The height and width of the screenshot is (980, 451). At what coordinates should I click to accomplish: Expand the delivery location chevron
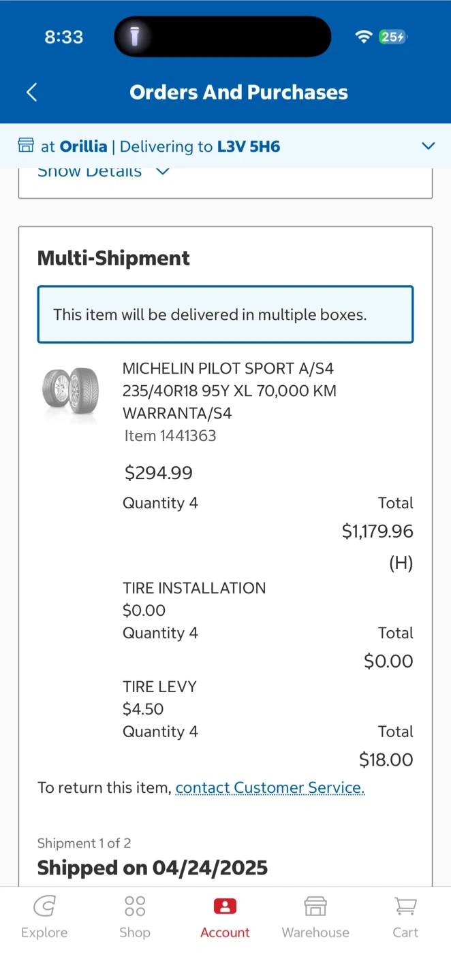(428, 146)
